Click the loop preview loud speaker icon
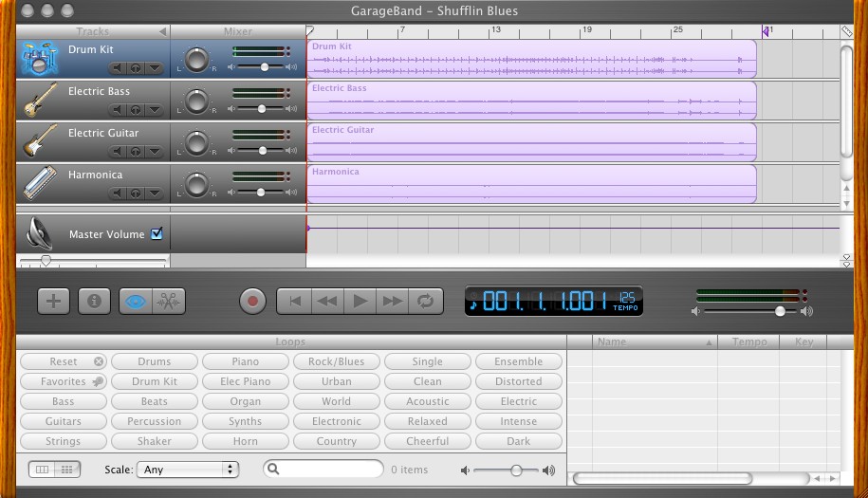This screenshot has height=498, width=868. (548, 470)
